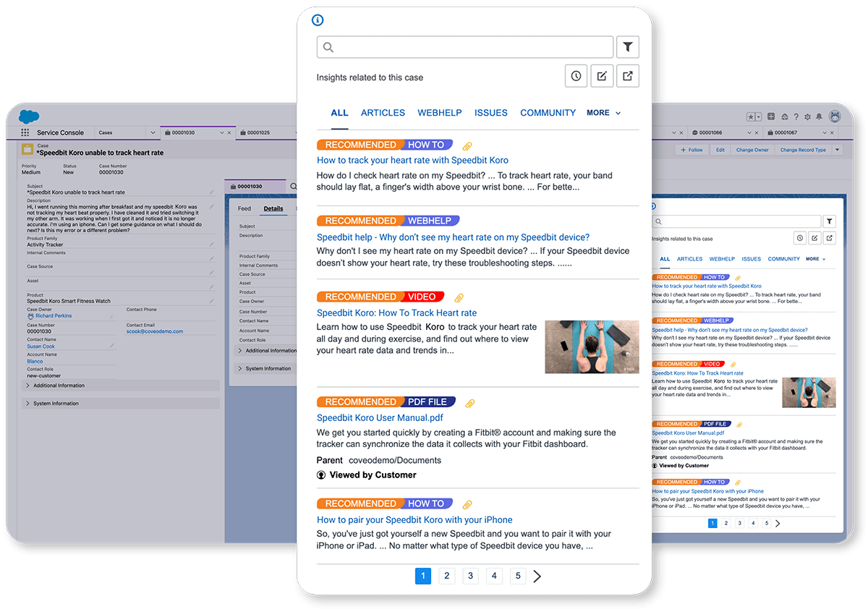Select the ARTICLES tab in the front panel
Viewport: 868px width, 612px height.
383,113
